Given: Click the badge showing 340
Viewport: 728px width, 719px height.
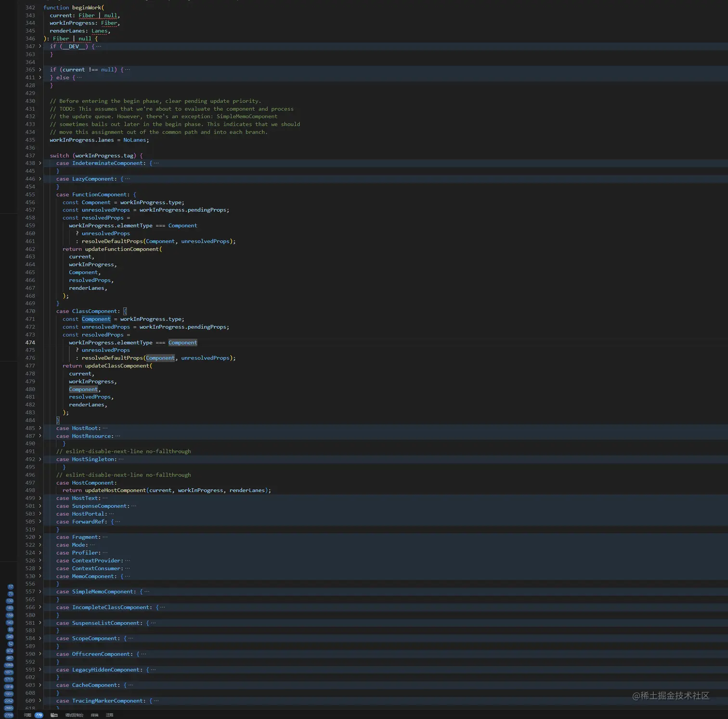Looking at the screenshot, I should [x=10, y=637].
